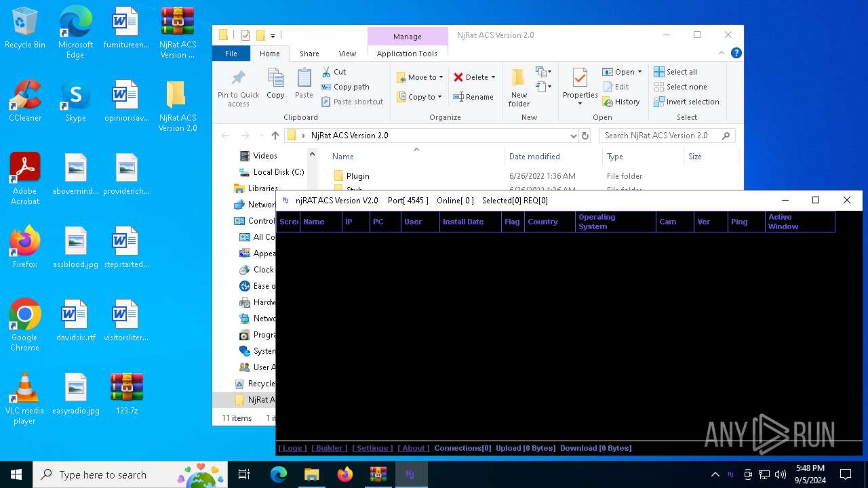The height and width of the screenshot is (488, 868).
Task: Select the davidsix.rtf file icon
Action: tap(75, 321)
